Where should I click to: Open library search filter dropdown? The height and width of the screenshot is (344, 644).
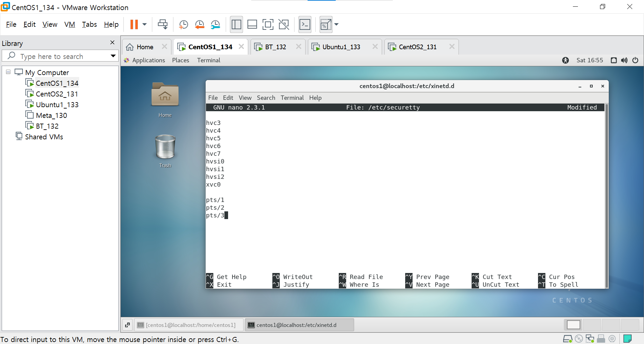[x=113, y=56]
